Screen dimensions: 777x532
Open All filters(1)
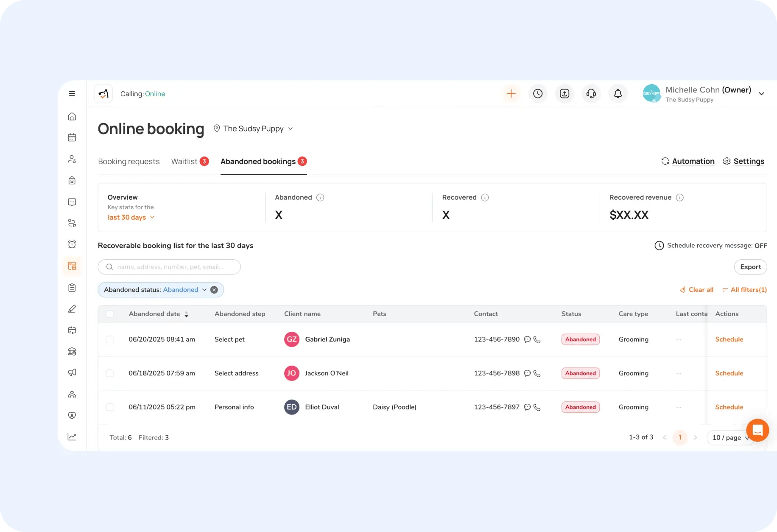pyautogui.click(x=744, y=290)
